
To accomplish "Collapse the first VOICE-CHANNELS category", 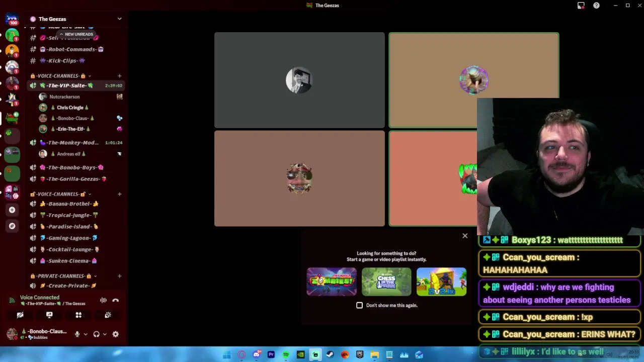I will (x=61, y=76).
